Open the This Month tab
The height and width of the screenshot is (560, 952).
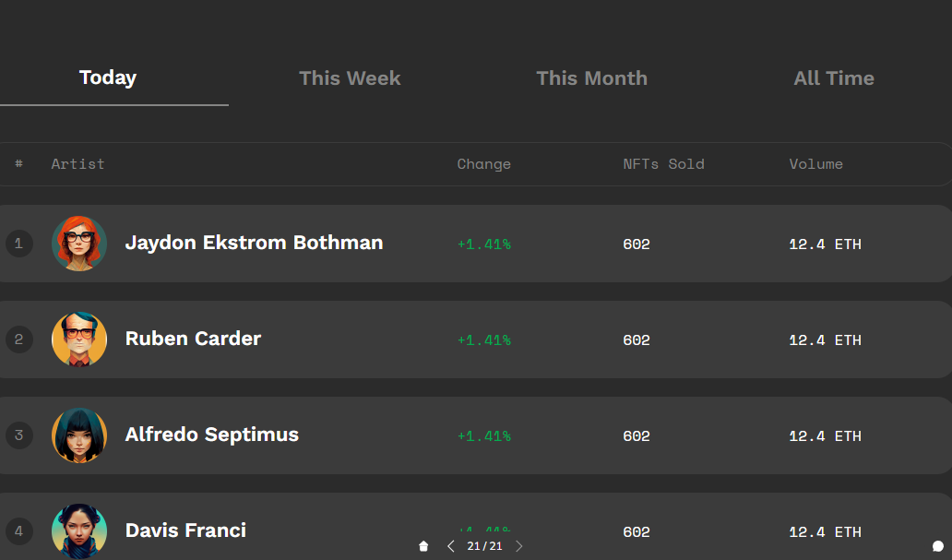592,77
